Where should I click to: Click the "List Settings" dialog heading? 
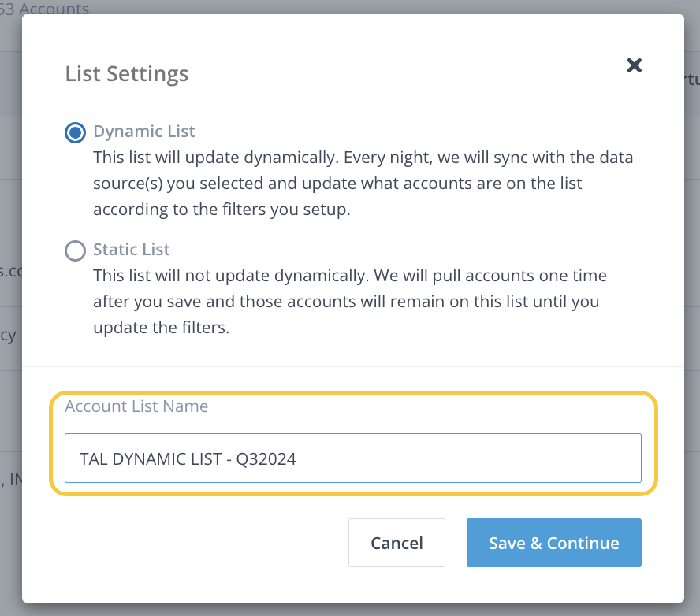coord(126,74)
